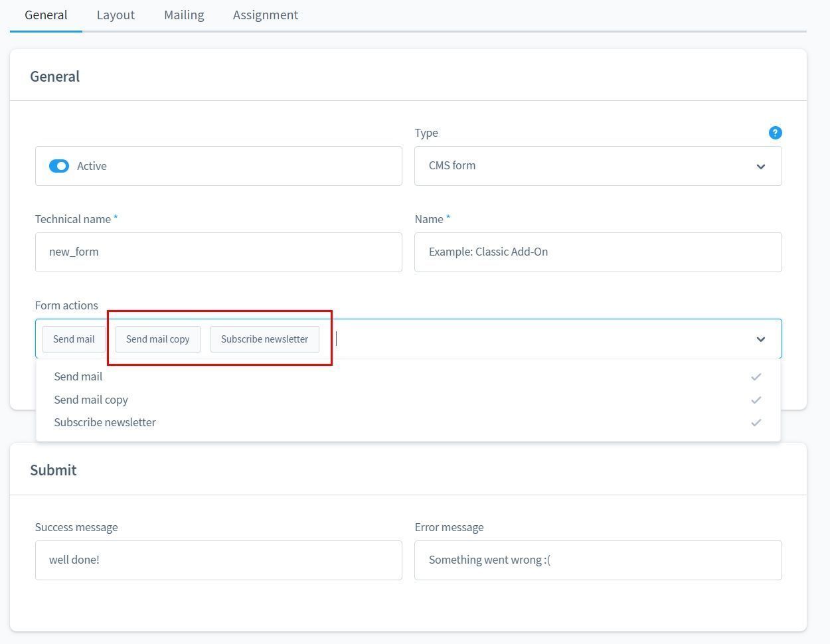Screen dimensions: 830x644
Task: Select the General tab
Action: (46, 15)
